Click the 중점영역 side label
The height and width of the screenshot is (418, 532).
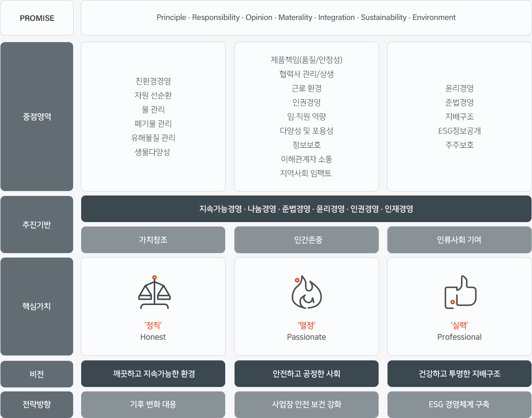[x=37, y=117]
